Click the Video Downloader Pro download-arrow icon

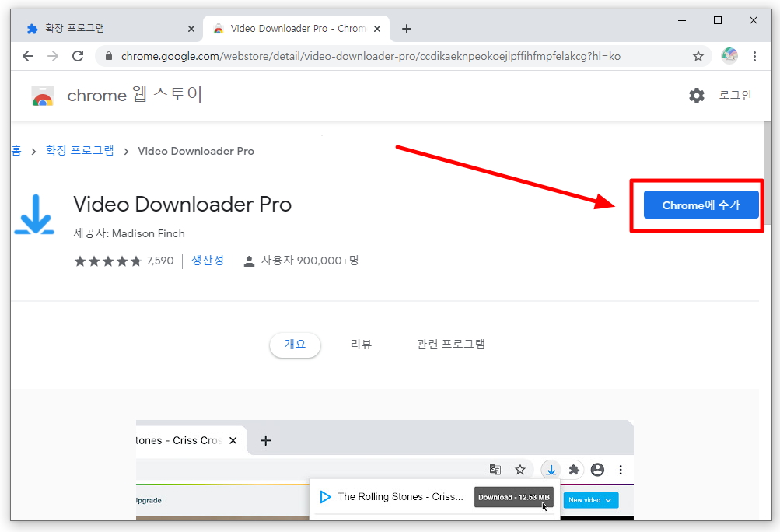[34, 215]
